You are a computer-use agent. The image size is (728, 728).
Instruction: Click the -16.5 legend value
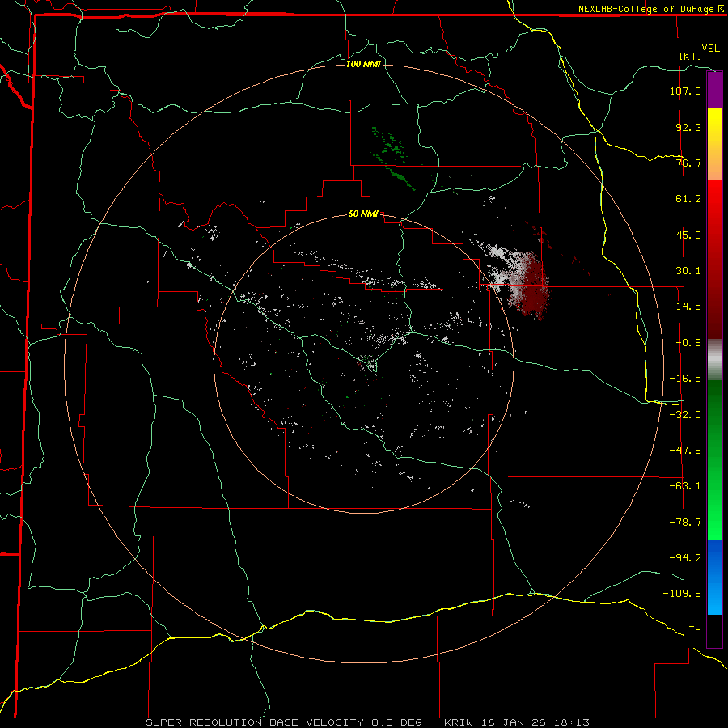click(685, 379)
